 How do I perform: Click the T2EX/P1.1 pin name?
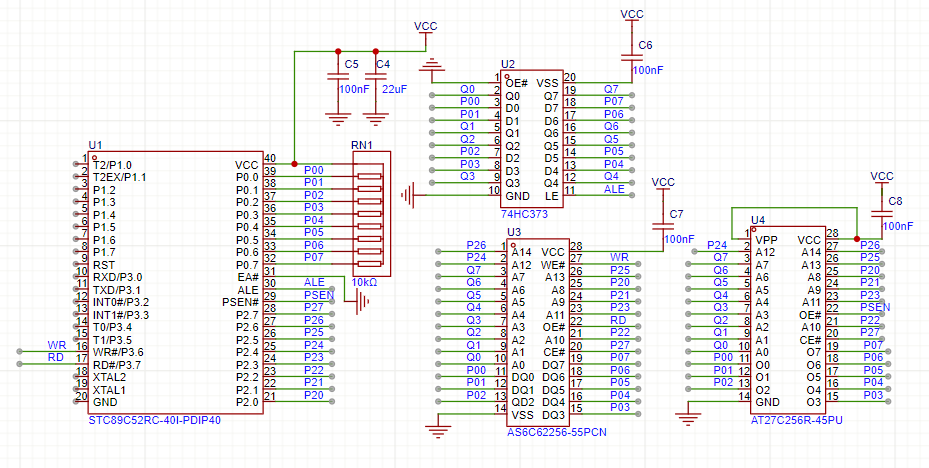tap(119, 177)
